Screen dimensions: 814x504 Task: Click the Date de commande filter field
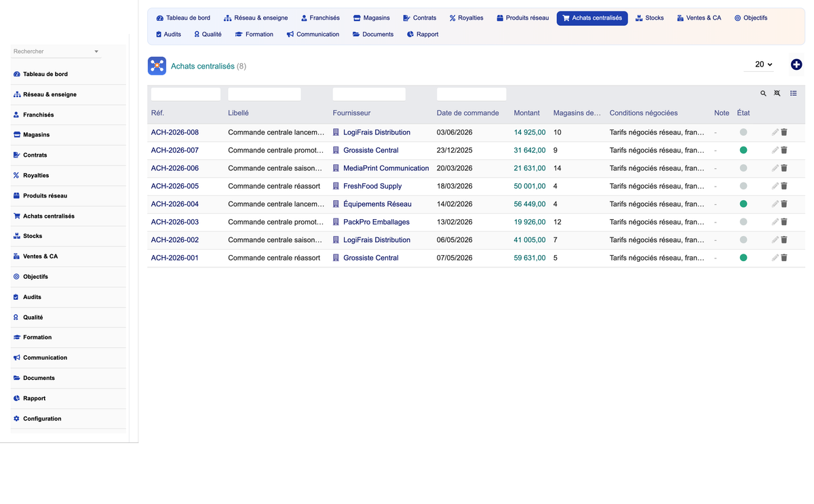click(x=471, y=94)
